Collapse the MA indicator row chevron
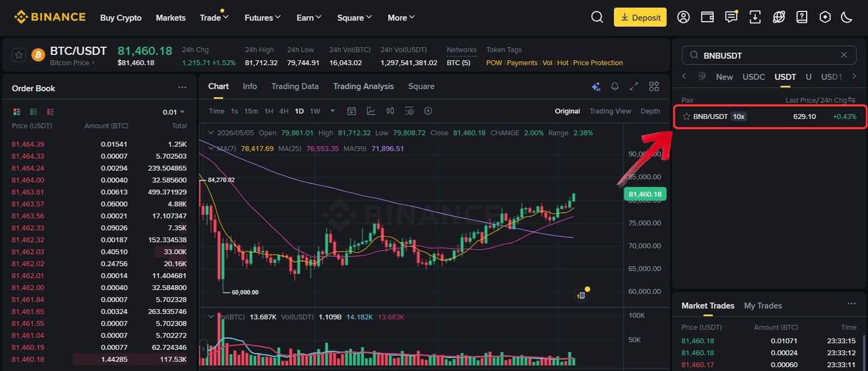Image resolution: width=868 pixels, height=371 pixels. [211, 148]
